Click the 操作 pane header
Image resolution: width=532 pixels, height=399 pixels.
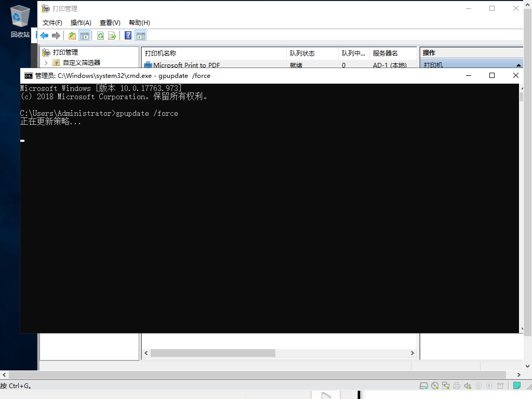pyautogui.click(x=471, y=52)
